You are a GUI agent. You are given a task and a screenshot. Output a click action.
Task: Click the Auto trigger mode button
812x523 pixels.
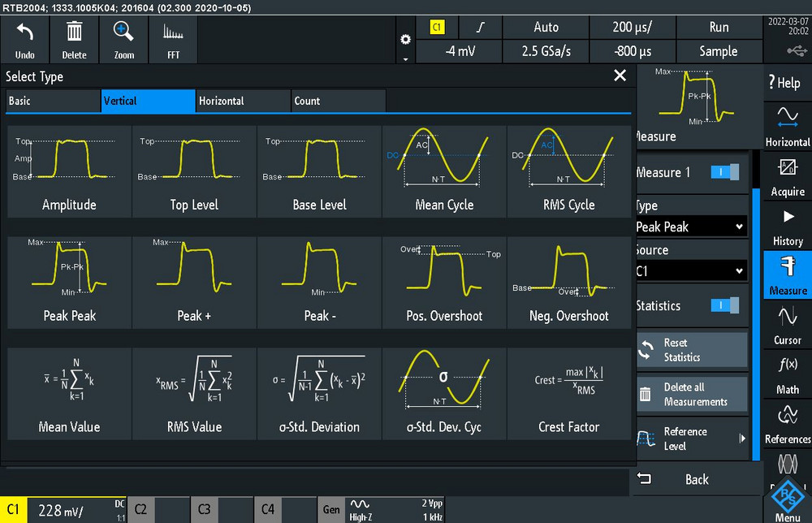[546, 28]
